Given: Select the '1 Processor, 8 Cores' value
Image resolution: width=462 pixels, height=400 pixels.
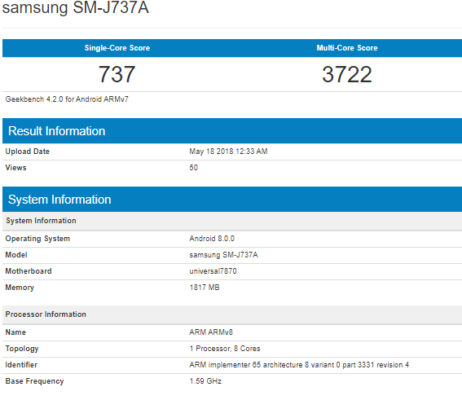Looking at the screenshot, I should pos(225,349).
